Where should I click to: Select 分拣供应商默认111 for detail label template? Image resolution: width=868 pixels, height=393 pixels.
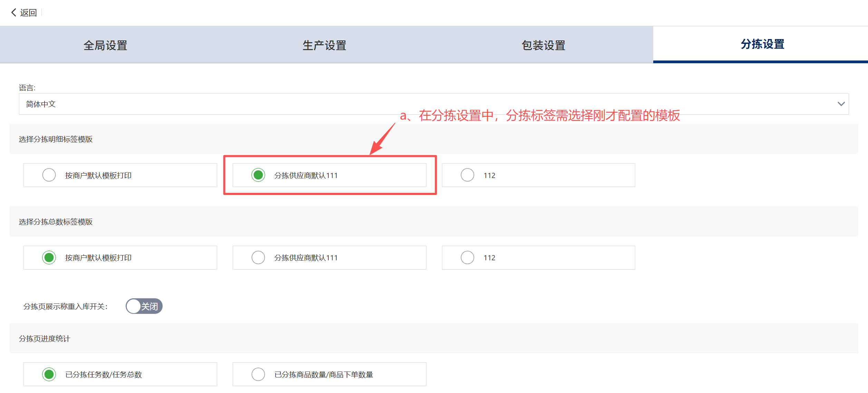[258, 175]
